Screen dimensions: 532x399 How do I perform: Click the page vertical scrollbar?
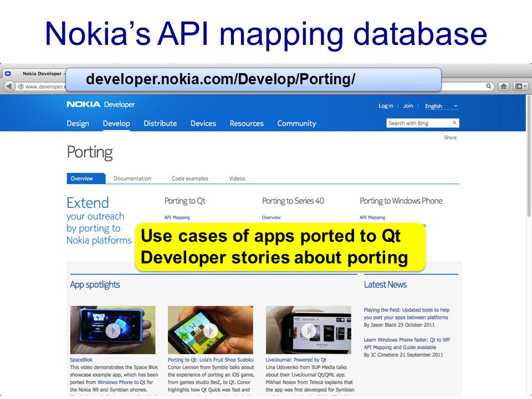pyautogui.click(x=529, y=156)
